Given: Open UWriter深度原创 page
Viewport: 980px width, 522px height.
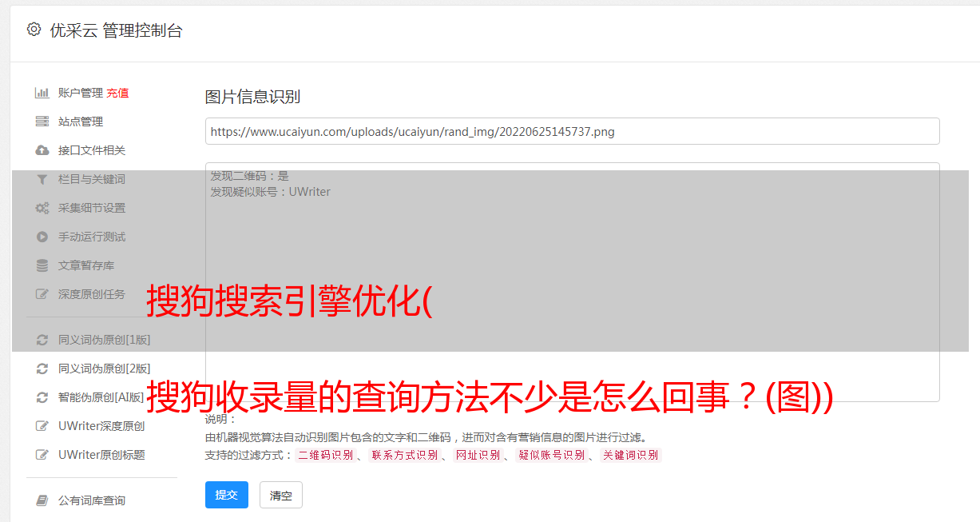Looking at the screenshot, I should coord(101,426).
